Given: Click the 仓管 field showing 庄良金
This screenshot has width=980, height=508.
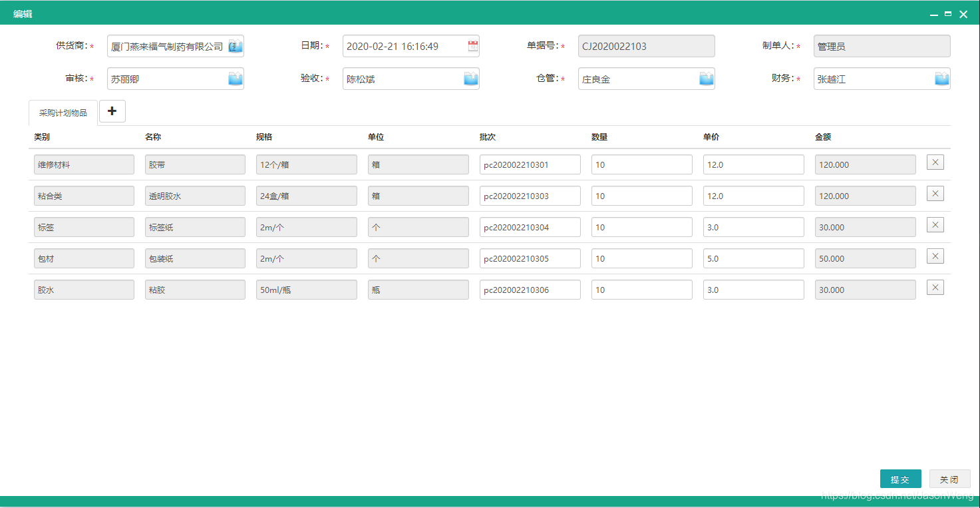Looking at the screenshot, I should [647, 79].
